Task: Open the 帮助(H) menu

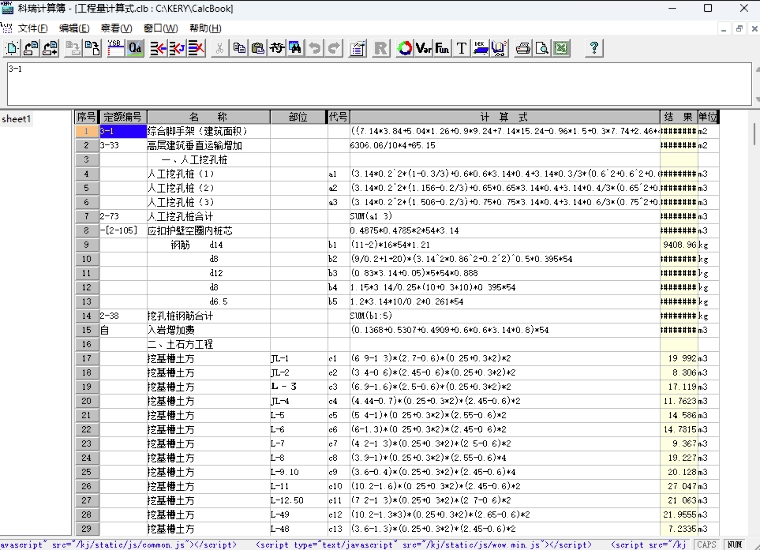Action: [205, 27]
